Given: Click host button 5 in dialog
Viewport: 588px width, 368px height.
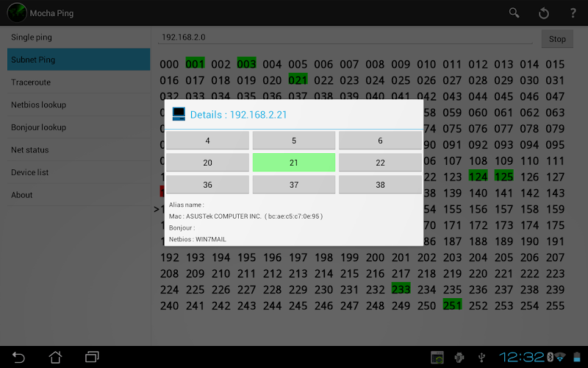Looking at the screenshot, I should [x=293, y=141].
